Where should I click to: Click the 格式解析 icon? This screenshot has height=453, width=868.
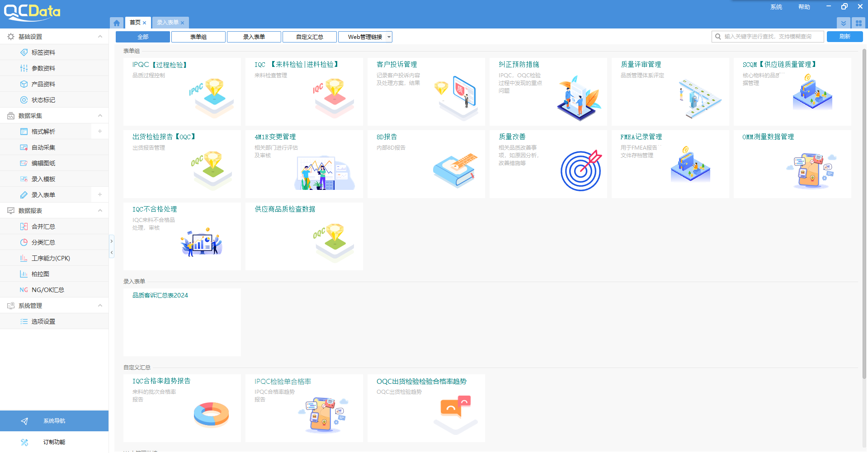pyautogui.click(x=24, y=132)
